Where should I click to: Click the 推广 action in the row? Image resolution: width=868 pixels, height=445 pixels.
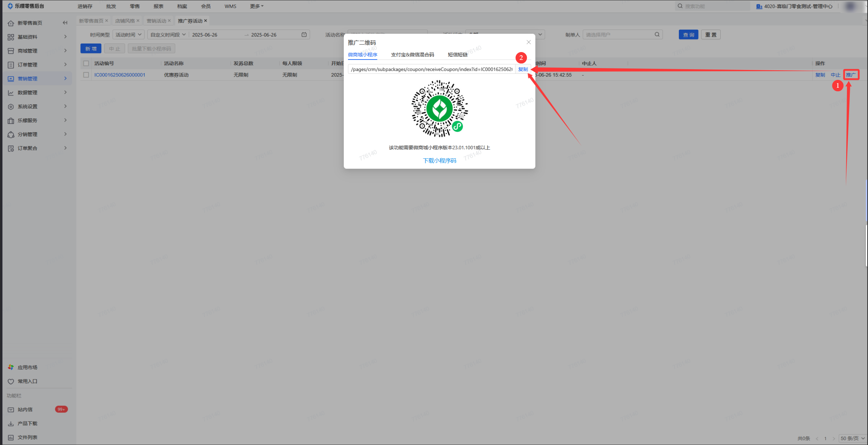[851, 75]
